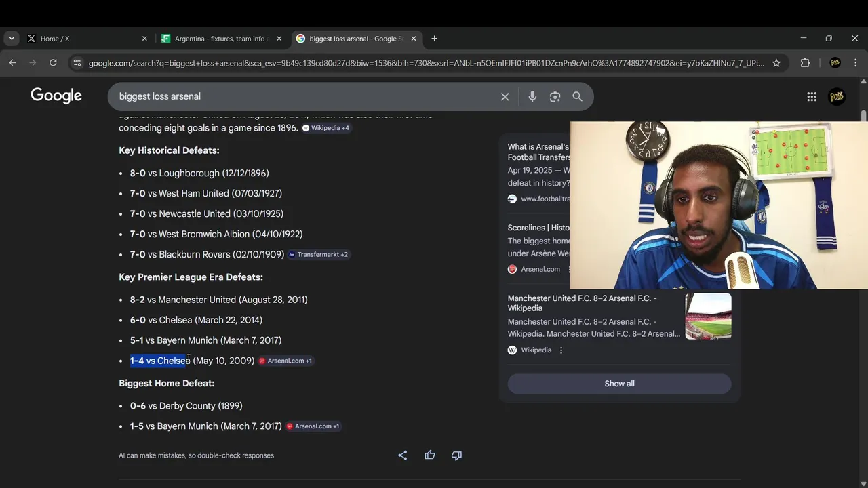Select text 5-1 vs Bayern Munich

tap(174, 340)
